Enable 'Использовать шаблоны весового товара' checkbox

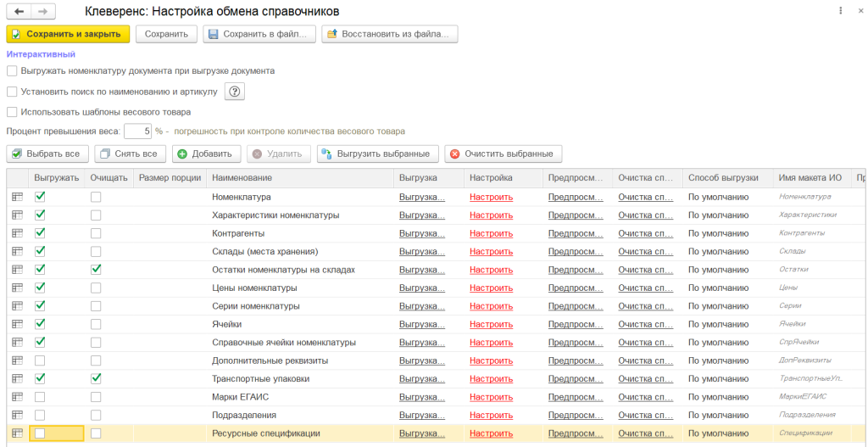(12, 112)
